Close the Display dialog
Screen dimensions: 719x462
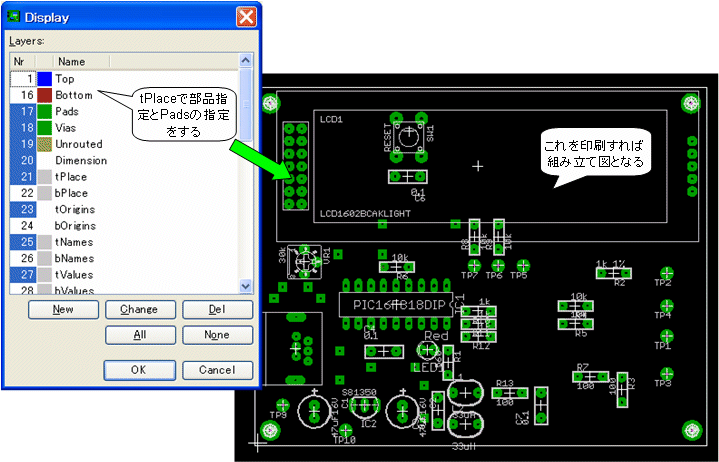pyautogui.click(x=246, y=17)
